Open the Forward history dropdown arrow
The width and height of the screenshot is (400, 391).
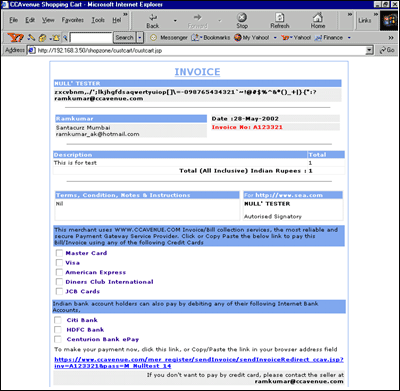click(220, 21)
